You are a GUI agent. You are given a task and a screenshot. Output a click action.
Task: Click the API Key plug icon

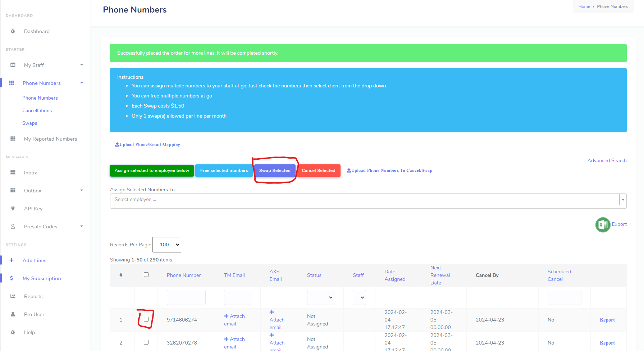(13, 209)
